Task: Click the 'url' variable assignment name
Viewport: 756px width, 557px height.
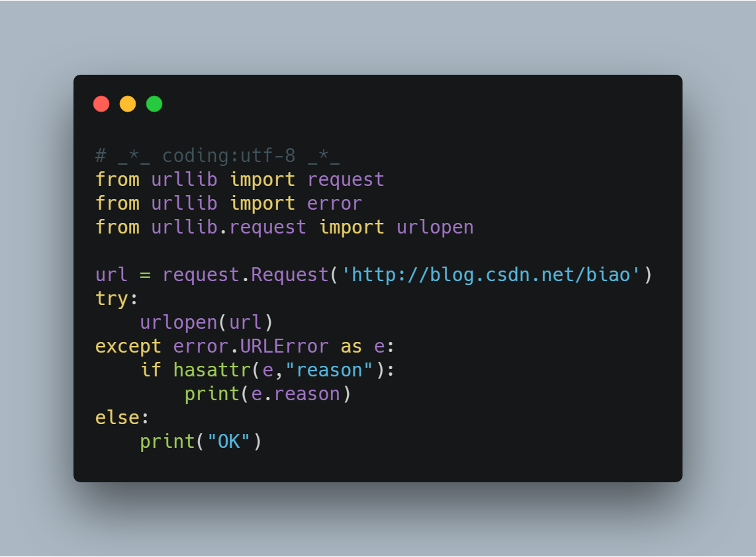Action: [x=111, y=275]
